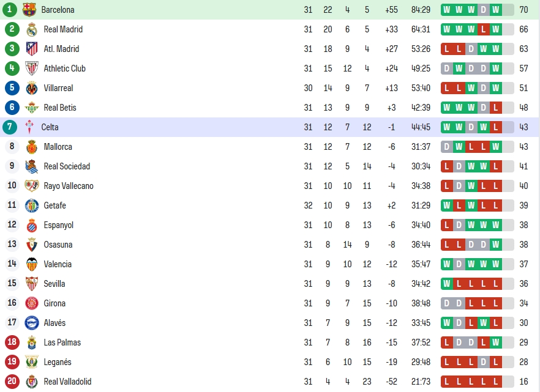Click the Las Palmas crest
Viewport: 540px width, 392px height.
(32, 342)
